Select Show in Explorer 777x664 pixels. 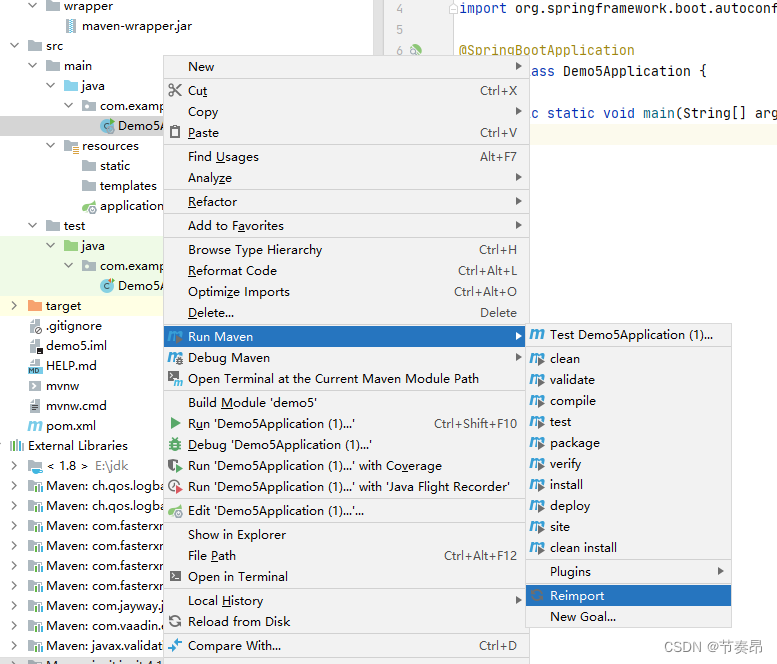(346, 535)
